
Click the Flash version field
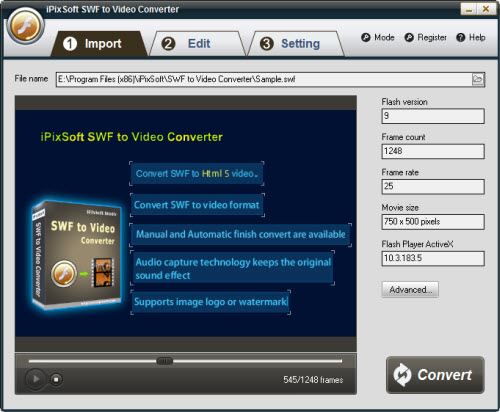click(x=433, y=116)
